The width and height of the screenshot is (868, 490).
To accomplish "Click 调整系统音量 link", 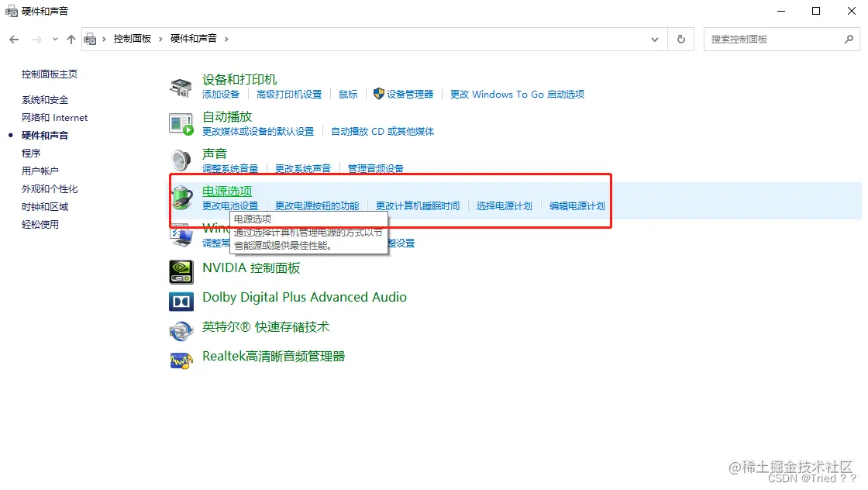I will coord(230,168).
